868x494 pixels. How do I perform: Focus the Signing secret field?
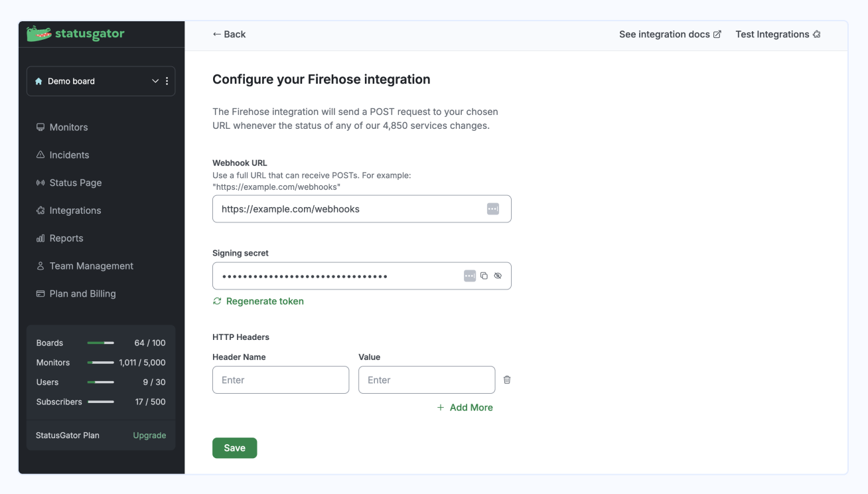pos(362,276)
